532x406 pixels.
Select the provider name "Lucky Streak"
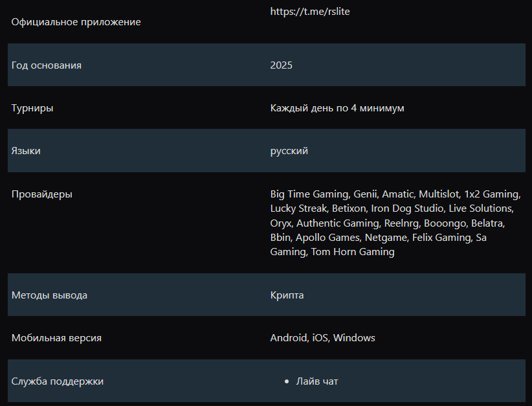(298, 209)
